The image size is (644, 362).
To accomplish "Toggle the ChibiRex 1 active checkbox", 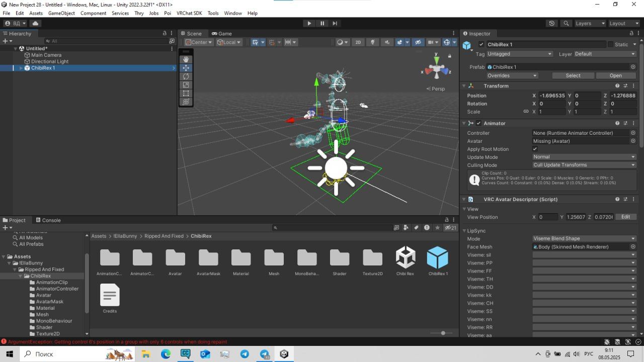I will [x=481, y=44].
